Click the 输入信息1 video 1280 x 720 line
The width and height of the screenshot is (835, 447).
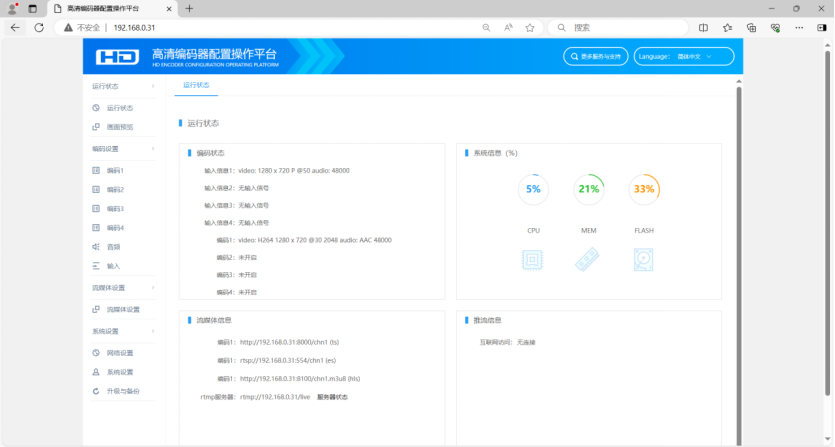(x=277, y=170)
